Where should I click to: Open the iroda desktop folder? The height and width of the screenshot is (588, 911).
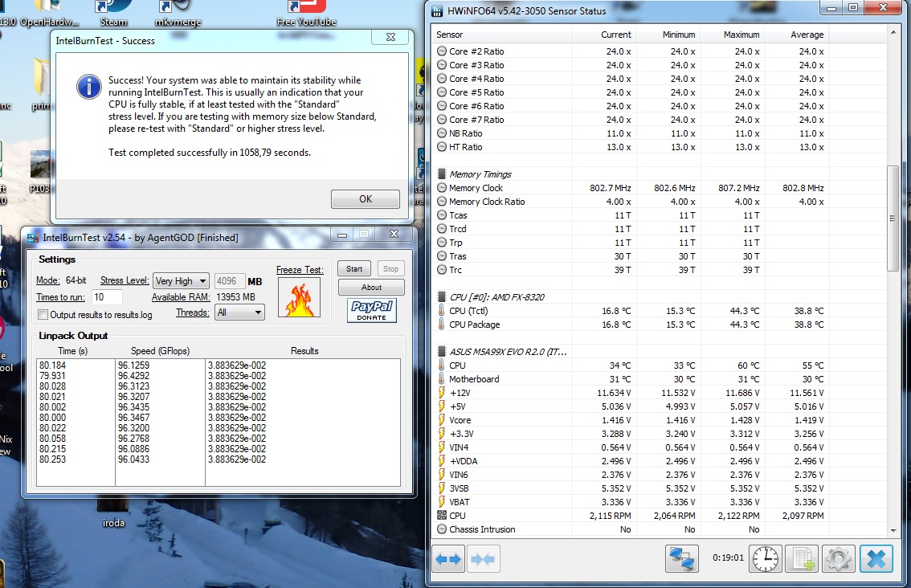(x=113, y=512)
